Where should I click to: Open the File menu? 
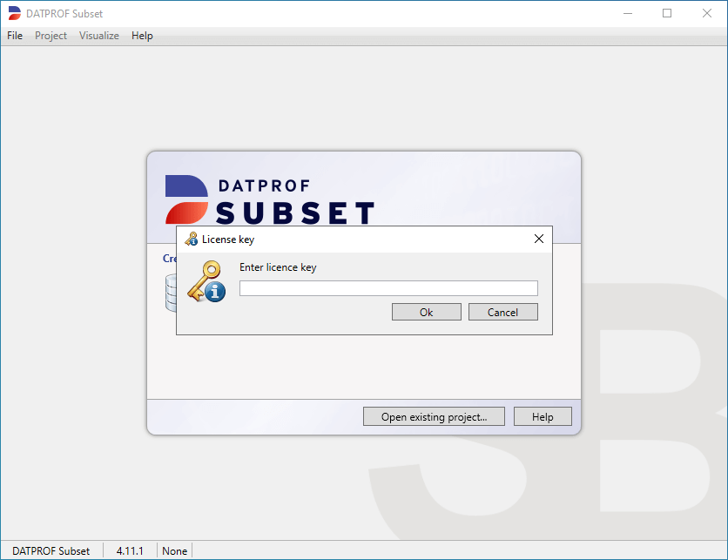[x=15, y=36]
